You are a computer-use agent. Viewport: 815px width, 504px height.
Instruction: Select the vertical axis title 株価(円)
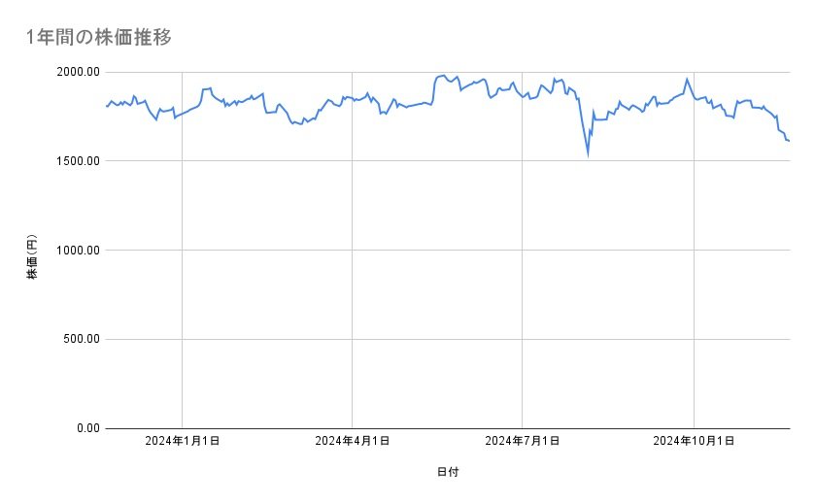(x=32, y=257)
